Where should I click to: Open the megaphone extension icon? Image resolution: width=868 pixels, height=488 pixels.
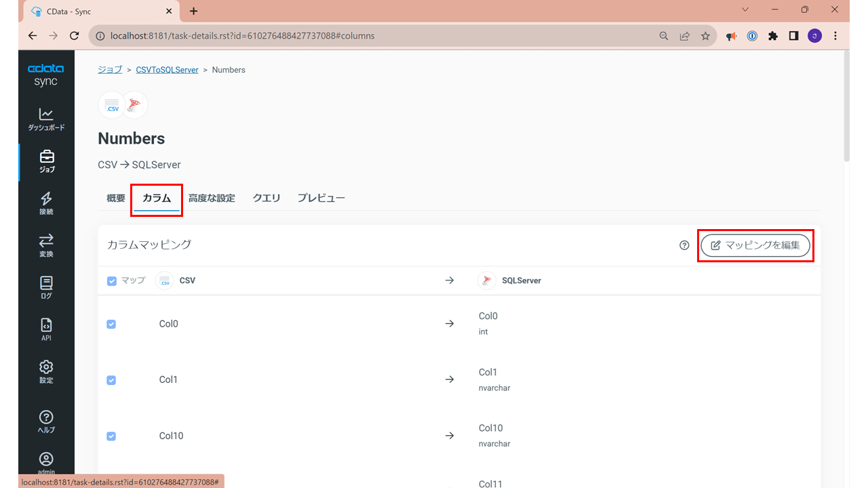tap(731, 36)
